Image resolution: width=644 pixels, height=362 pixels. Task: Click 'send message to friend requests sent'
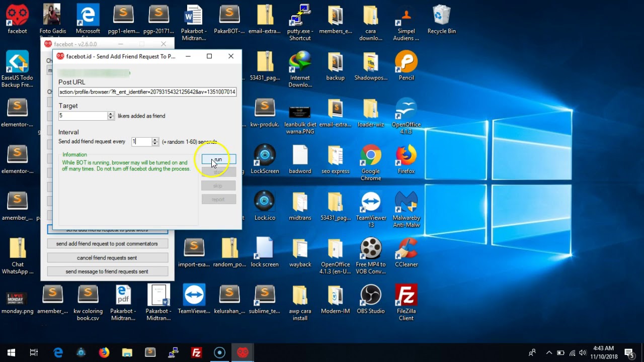point(107,271)
